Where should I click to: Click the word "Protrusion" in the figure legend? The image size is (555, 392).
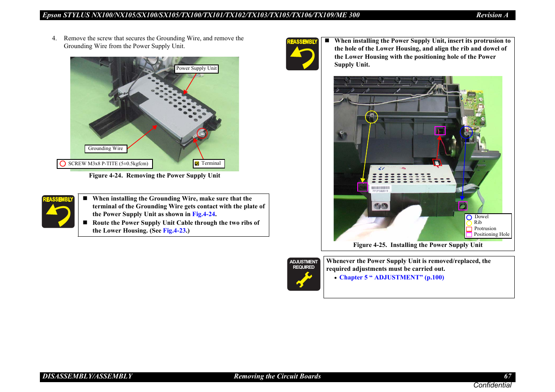click(x=485, y=228)
